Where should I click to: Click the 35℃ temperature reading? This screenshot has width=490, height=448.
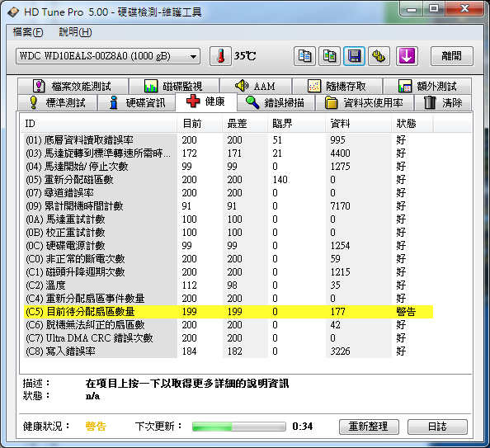[245, 56]
